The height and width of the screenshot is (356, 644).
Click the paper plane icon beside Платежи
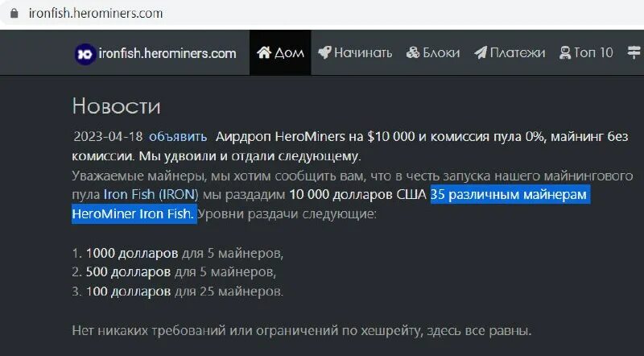[x=481, y=52]
